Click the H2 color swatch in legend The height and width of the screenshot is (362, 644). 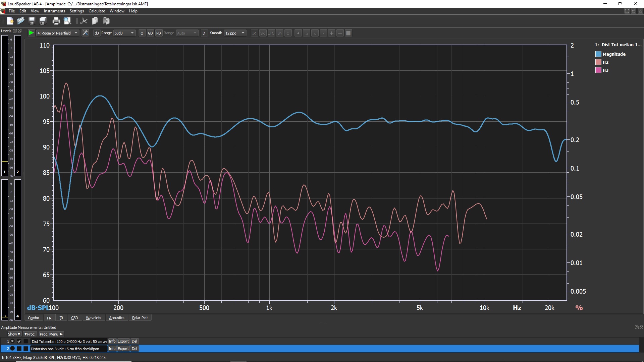click(598, 62)
